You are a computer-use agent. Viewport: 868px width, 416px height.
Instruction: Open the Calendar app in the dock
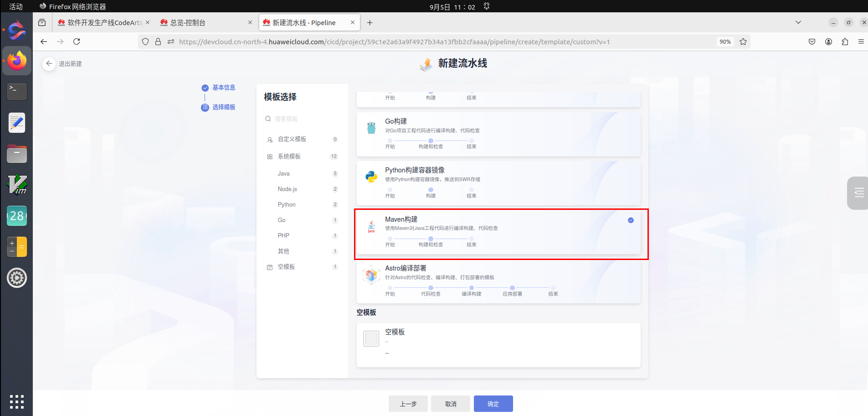click(x=17, y=216)
